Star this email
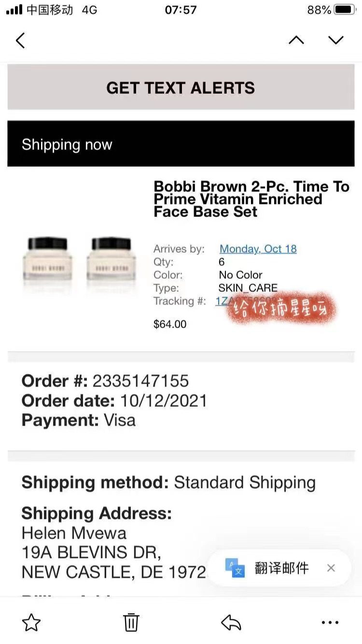 [x=31, y=622]
